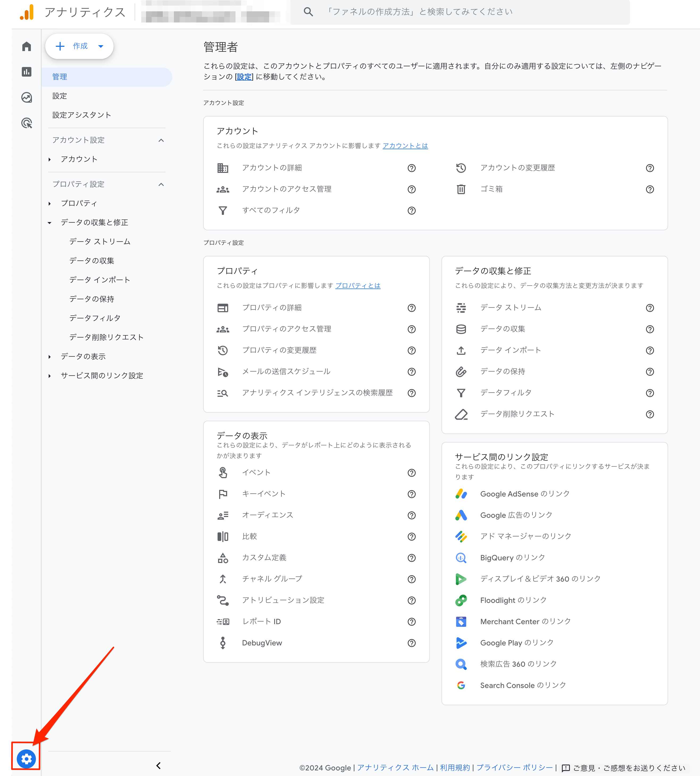
Task: Open the Advertising target icon
Action: 27,123
